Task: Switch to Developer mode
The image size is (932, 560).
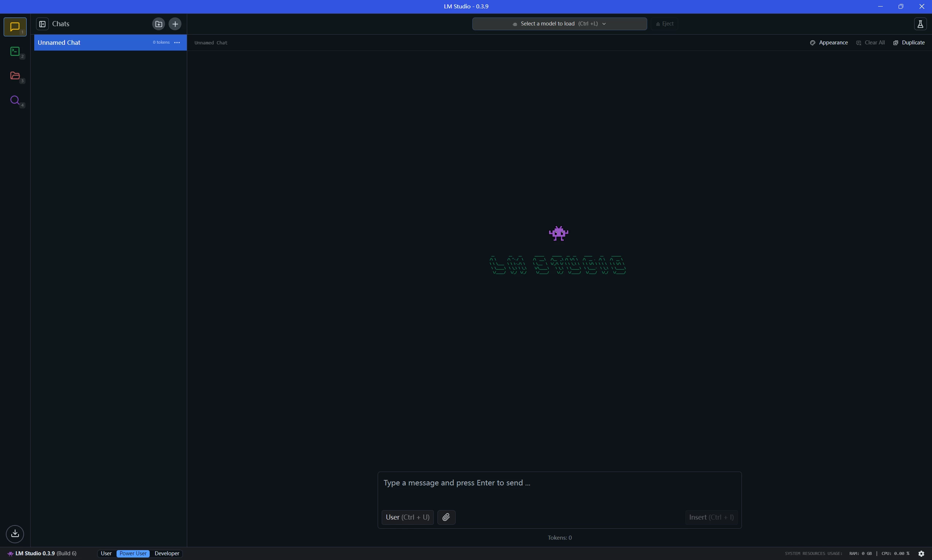Action: coord(166,553)
